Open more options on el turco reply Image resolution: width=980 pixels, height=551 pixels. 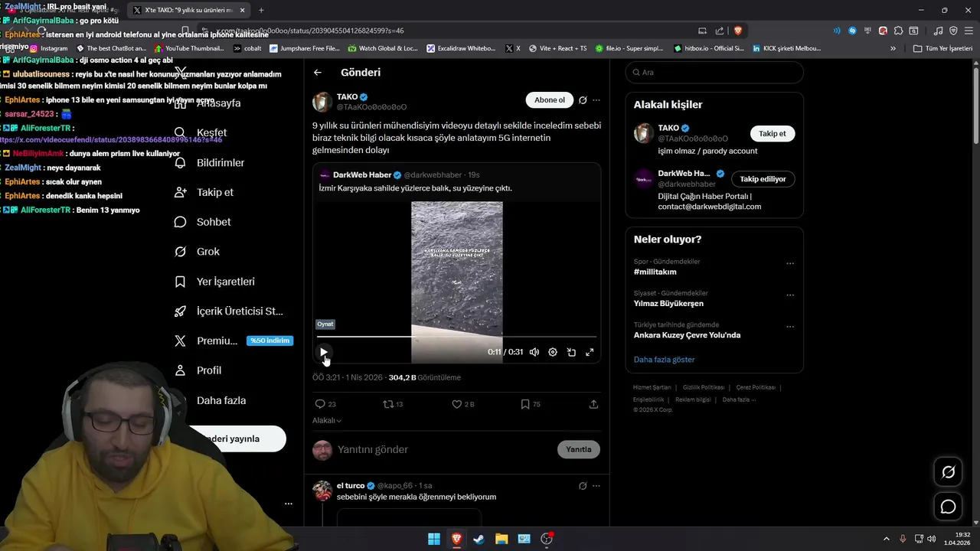[596, 486]
